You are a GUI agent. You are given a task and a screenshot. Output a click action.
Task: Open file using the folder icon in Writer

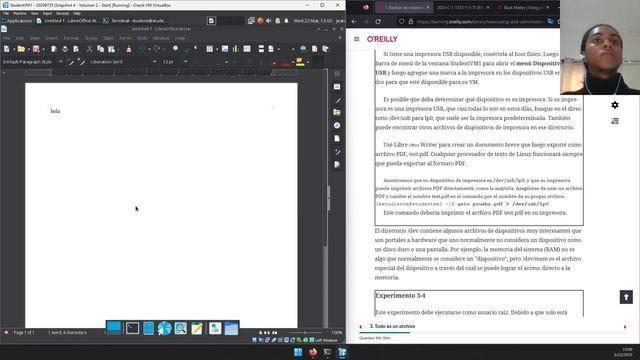point(21,49)
